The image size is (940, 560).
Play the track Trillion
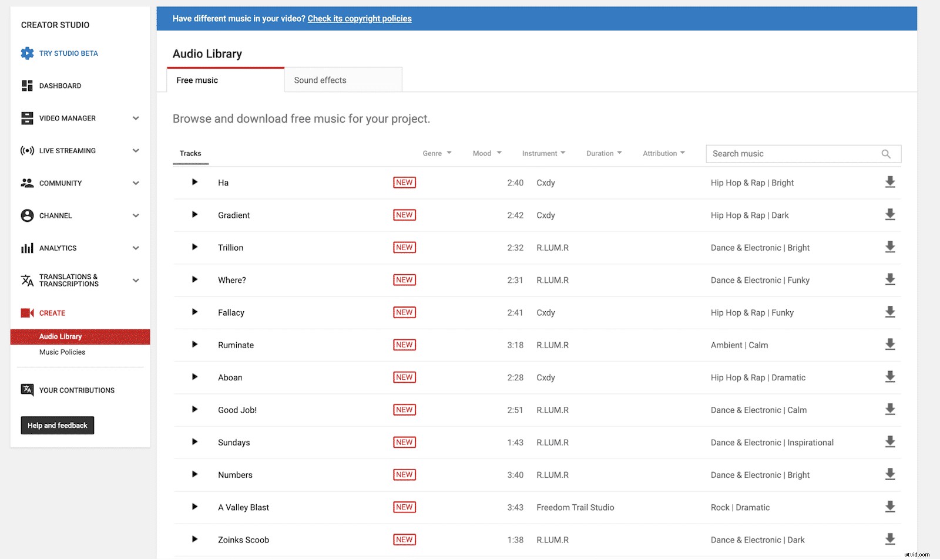pos(194,247)
